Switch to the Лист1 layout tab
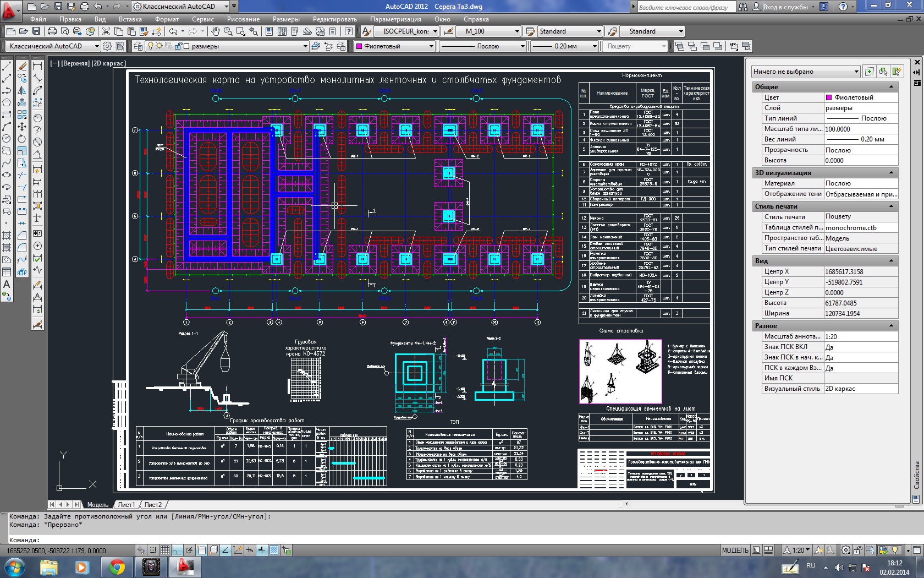Screen dimensions: 924x578 (x=127, y=504)
